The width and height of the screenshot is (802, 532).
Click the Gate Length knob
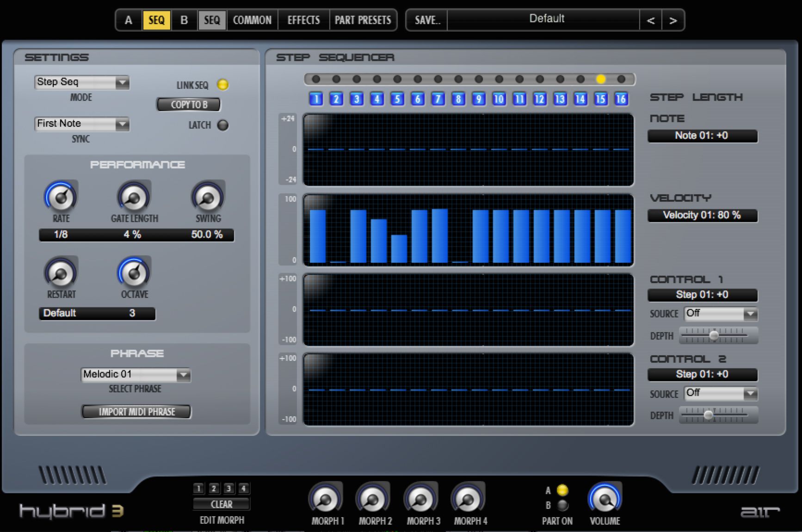pos(134,198)
